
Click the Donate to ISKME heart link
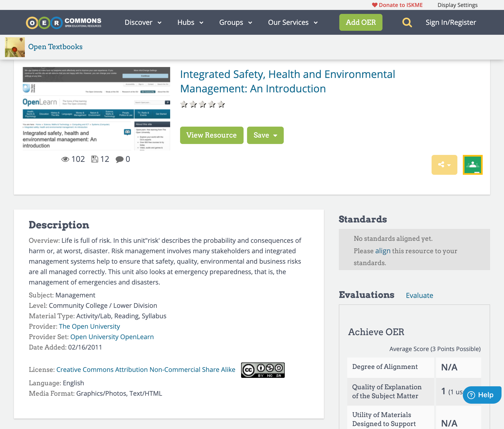click(x=397, y=5)
